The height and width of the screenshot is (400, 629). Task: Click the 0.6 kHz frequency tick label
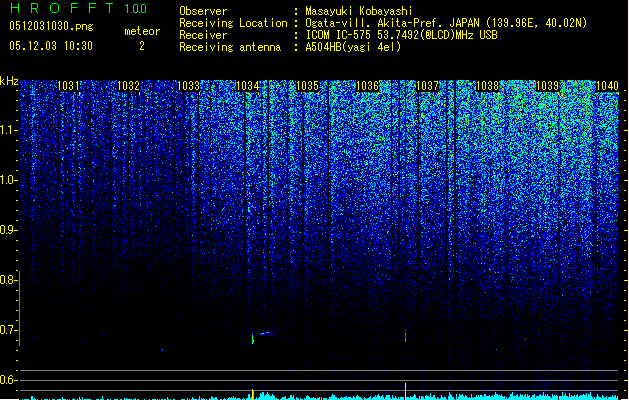[8, 380]
